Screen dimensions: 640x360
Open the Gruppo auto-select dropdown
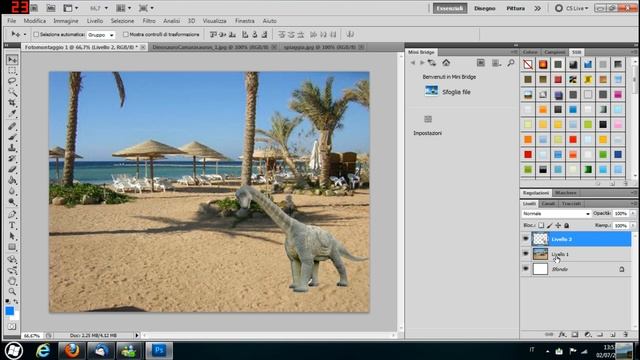101,35
